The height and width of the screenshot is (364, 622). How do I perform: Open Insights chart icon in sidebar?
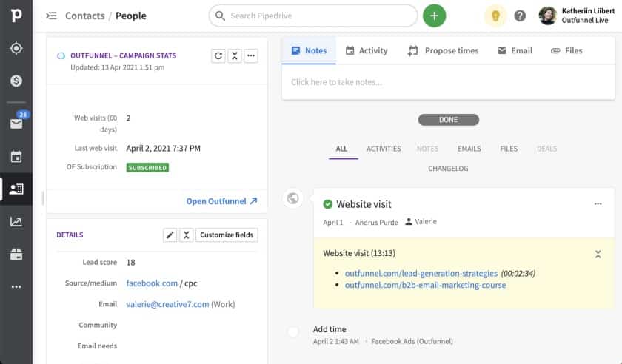(x=16, y=222)
